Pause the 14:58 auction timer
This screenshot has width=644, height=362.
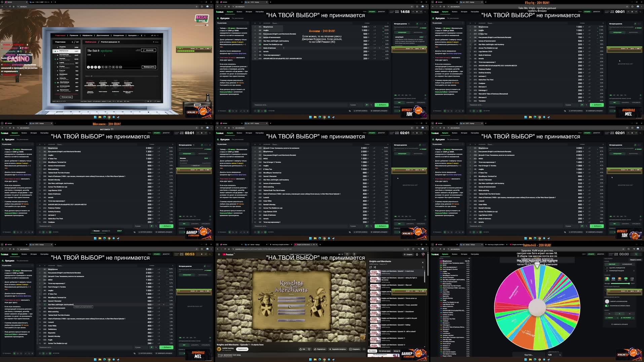417,12
